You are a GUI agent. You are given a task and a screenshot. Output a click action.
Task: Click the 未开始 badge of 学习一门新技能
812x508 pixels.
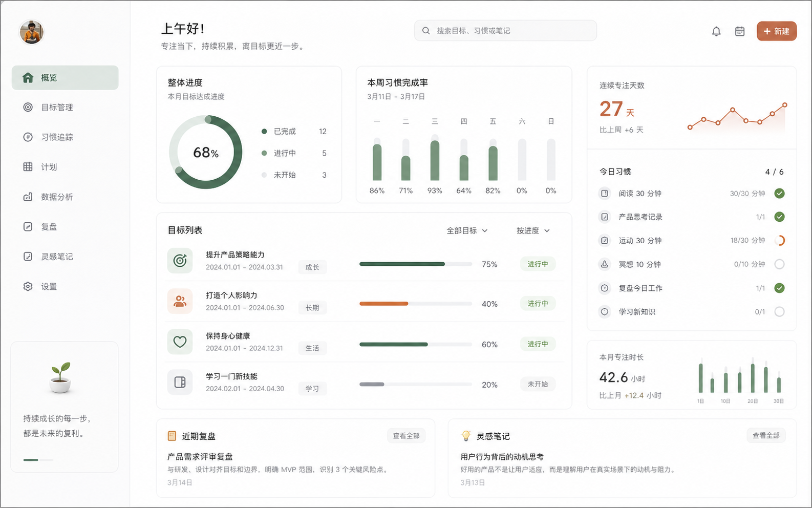[x=538, y=384]
